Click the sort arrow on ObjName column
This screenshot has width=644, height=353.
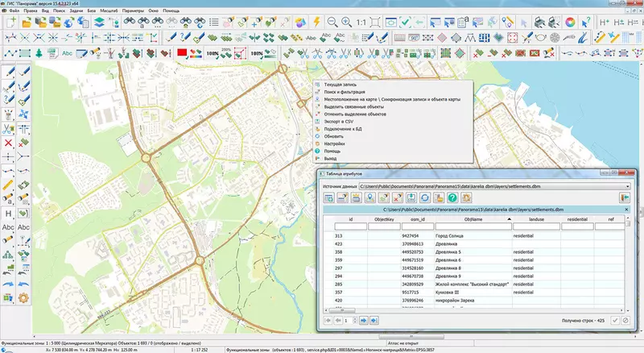click(509, 218)
